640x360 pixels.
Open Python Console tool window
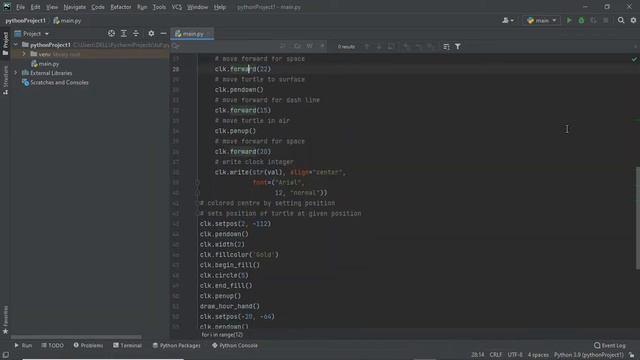pos(235,345)
